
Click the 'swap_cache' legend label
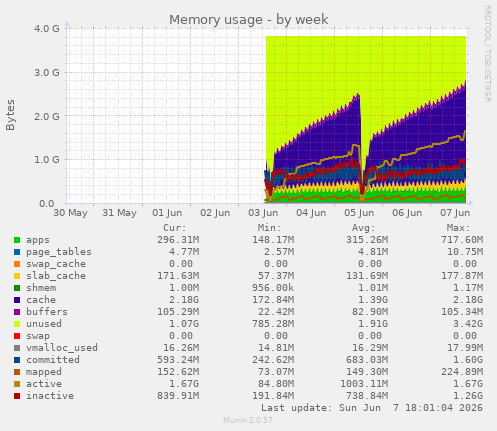click(56, 264)
